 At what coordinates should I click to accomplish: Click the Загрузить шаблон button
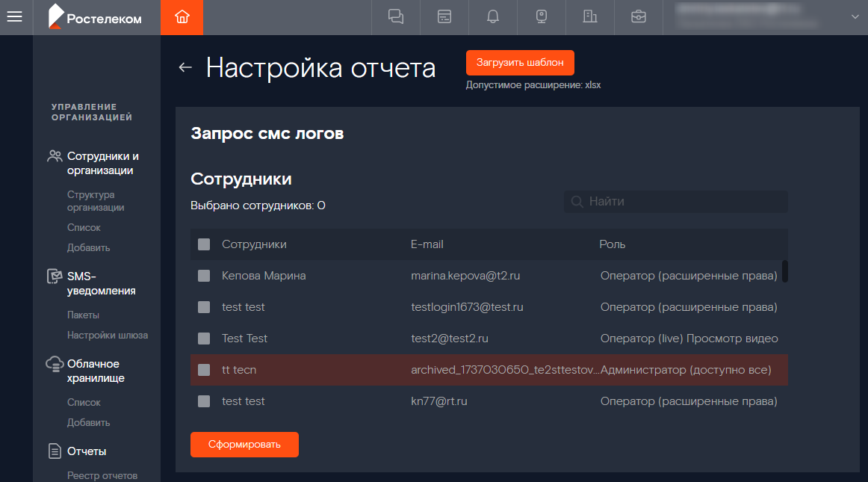pyautogui.click(x=520, y=63)
